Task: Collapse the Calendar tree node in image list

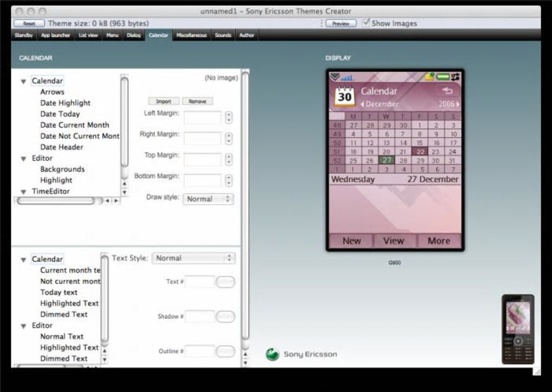Action: (x=24, y=81)
